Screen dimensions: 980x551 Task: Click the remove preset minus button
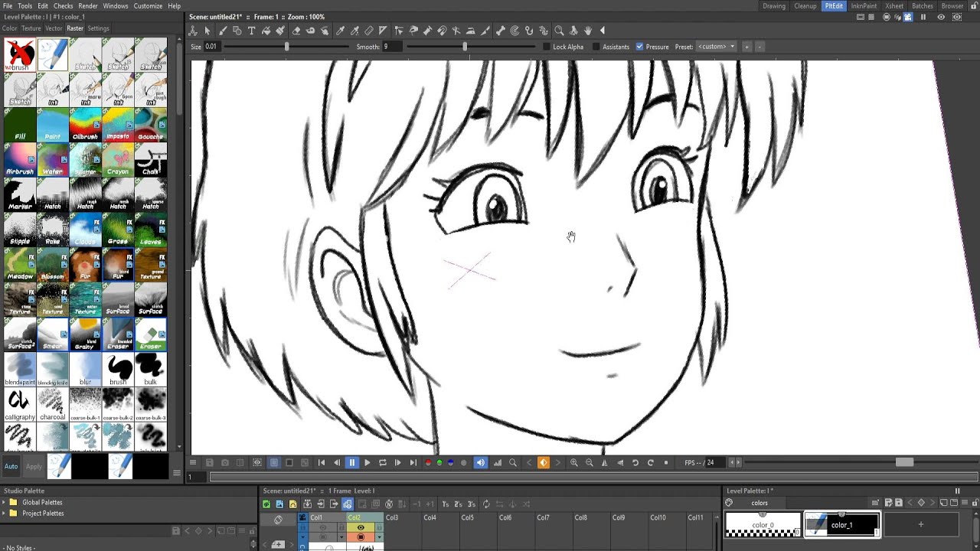click(759, 47)
